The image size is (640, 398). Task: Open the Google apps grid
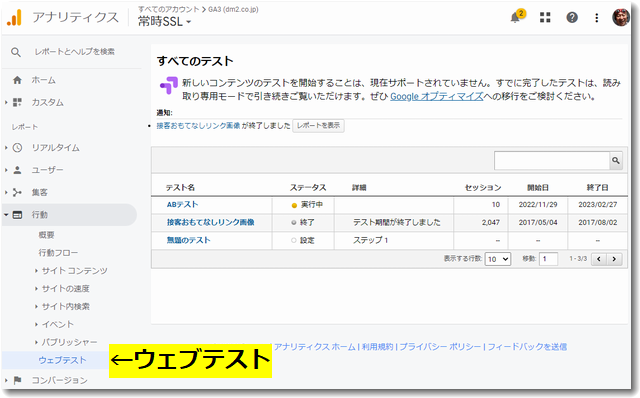pos(545,17)
